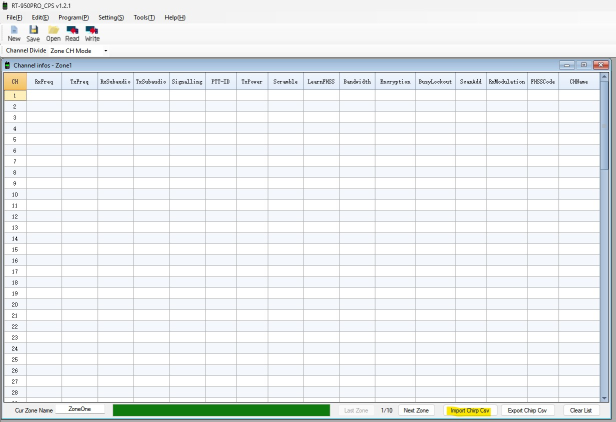Click the Read from radio icon
616x422 pixels.
pos(72,31)
